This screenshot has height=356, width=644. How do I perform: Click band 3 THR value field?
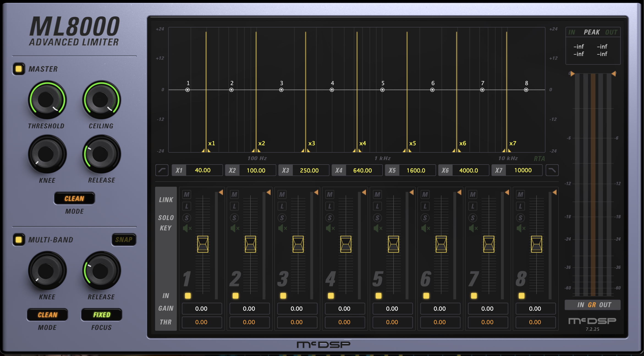click(297, 322)
